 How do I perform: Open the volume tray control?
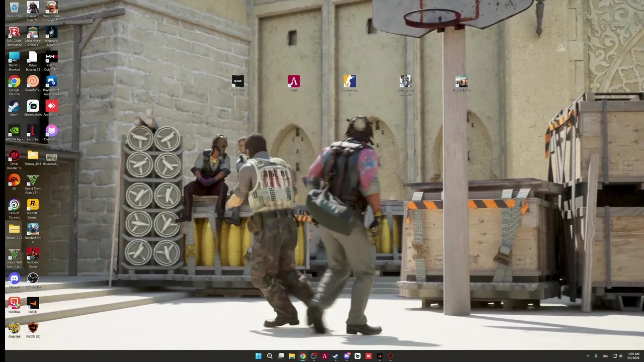620,356
